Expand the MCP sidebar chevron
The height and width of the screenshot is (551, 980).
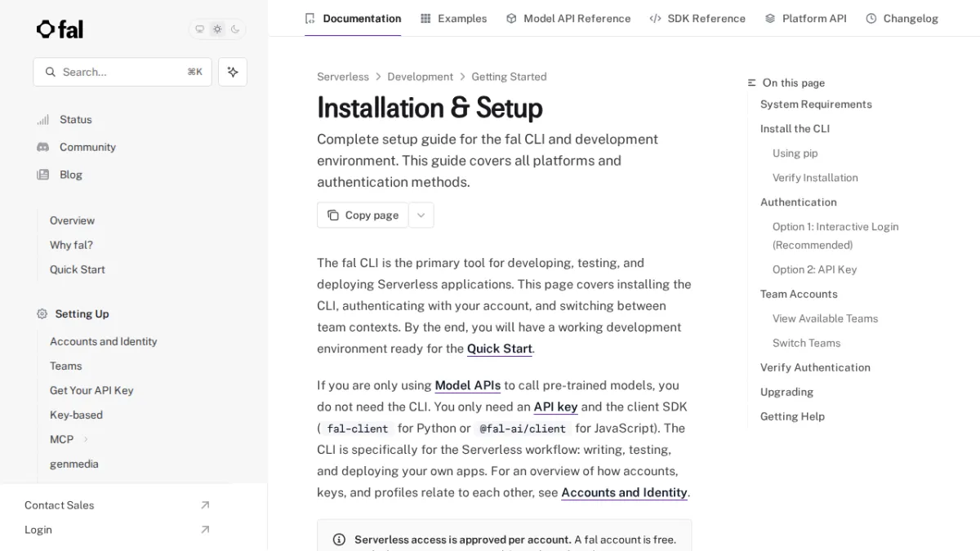click(86, 439)
